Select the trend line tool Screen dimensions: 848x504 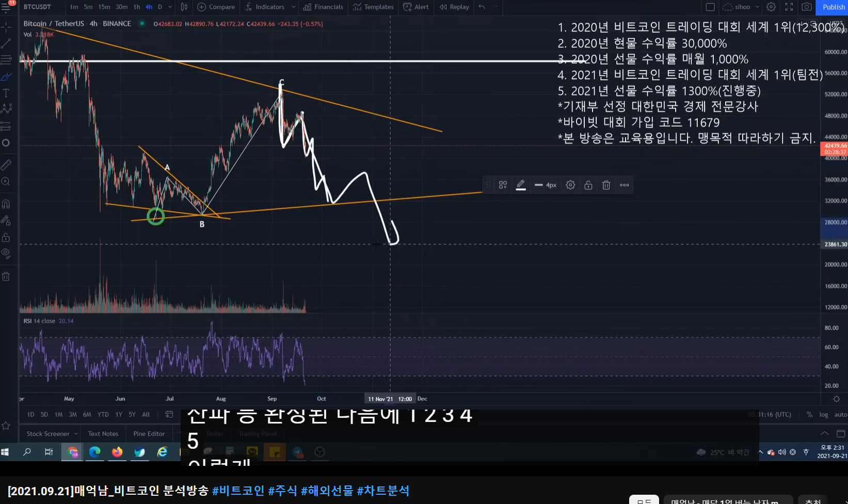(6, 43)
